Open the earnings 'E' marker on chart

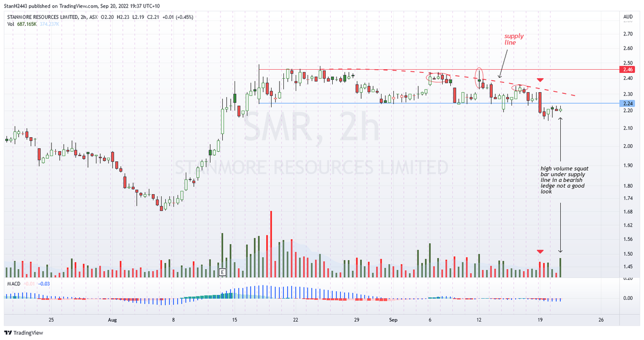tap(221, 273)
